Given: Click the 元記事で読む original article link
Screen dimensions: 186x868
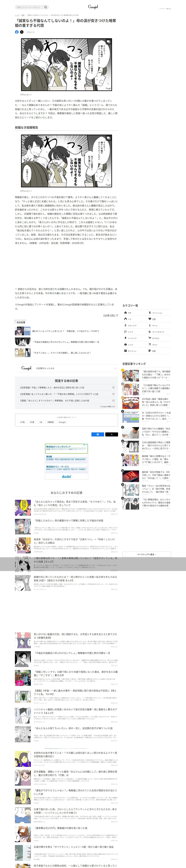Looking at the screenshot, I should pos(109,315).
